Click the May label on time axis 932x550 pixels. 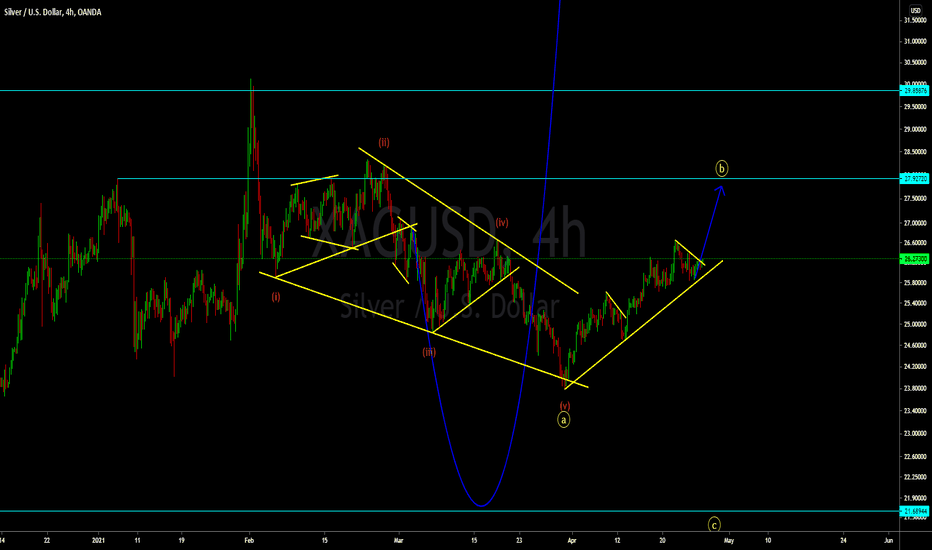tap(729, 540)
